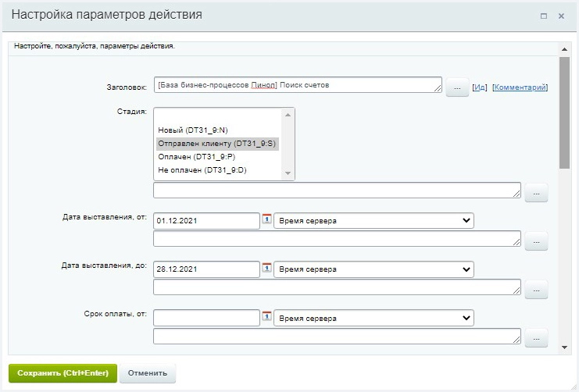Select stage 'Новый (DT31_9:N)'
Screen dimensions: 579x392
click(x=193, y=130)
